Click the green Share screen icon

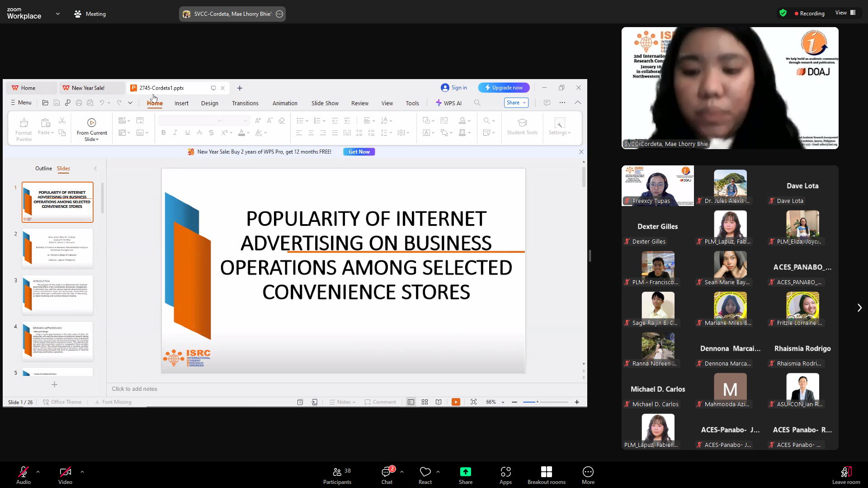point(465,472)
